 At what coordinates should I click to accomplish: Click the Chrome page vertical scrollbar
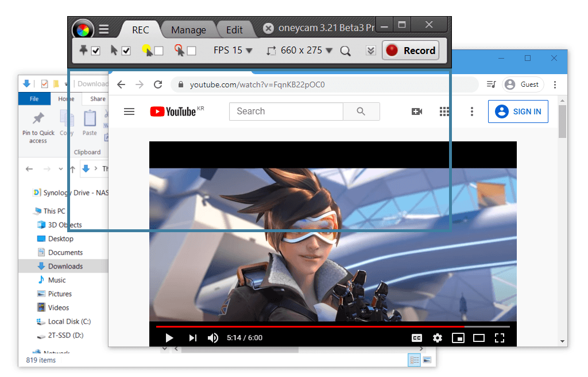pos(562,122)
